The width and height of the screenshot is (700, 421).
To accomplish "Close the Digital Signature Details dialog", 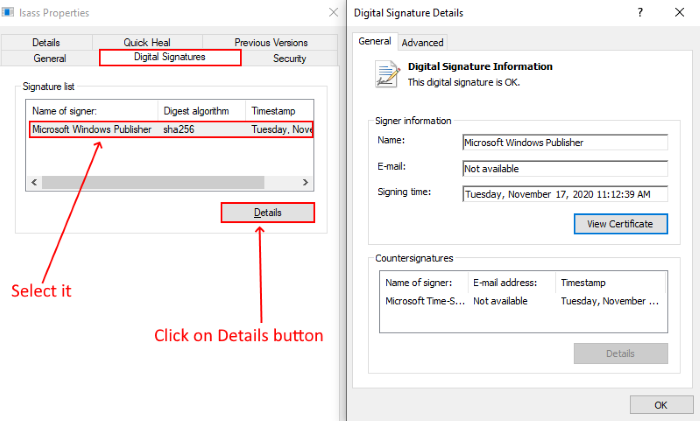I will coord(679,13).
